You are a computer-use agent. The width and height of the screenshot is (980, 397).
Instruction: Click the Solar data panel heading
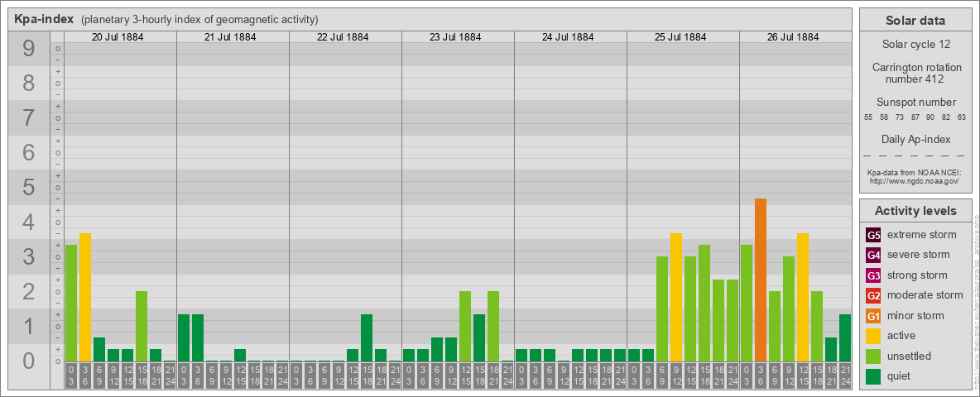click(x=915, y=21)
